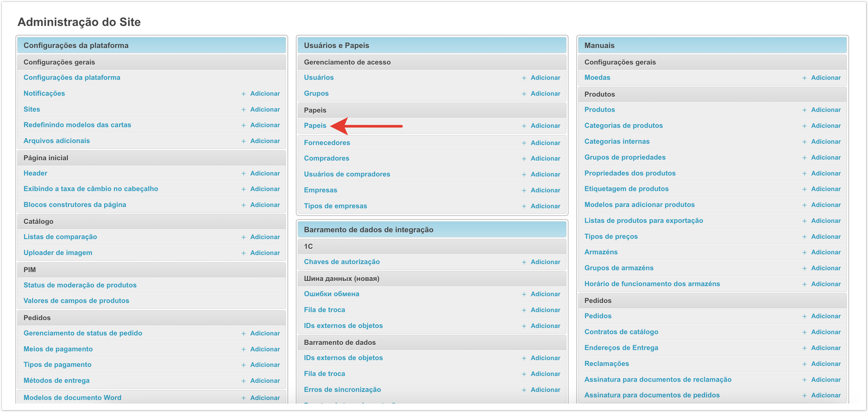Viewport: 868px width, 412px height.
Task: Open the Papeis link
Action: [x=315, y=126]
